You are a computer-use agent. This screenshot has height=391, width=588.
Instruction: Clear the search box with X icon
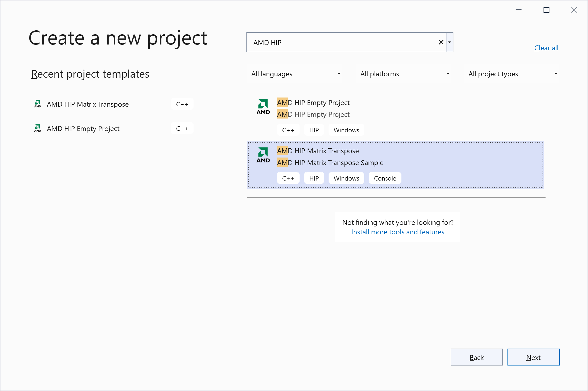point(441,42)
